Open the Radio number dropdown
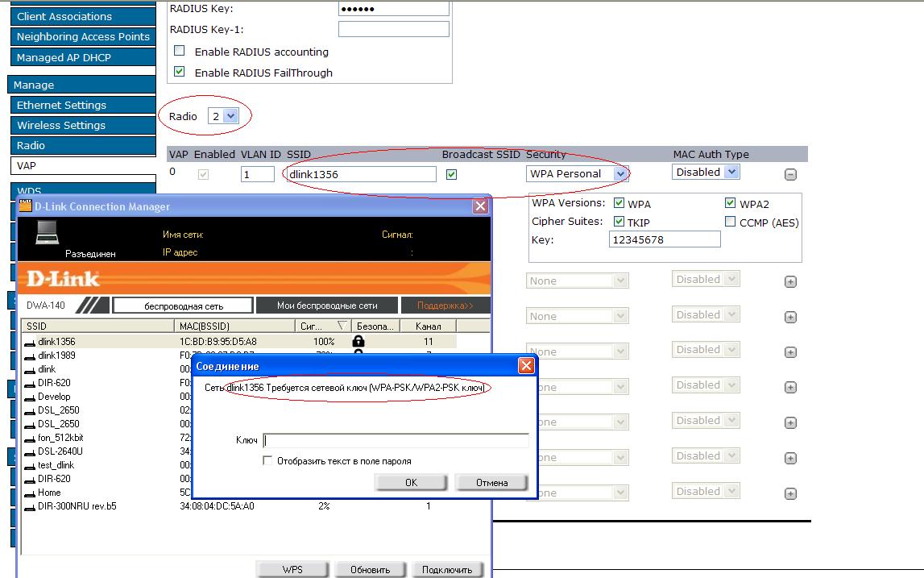The width and height of the screenshot is (924, 578). [x=223, y=116]
